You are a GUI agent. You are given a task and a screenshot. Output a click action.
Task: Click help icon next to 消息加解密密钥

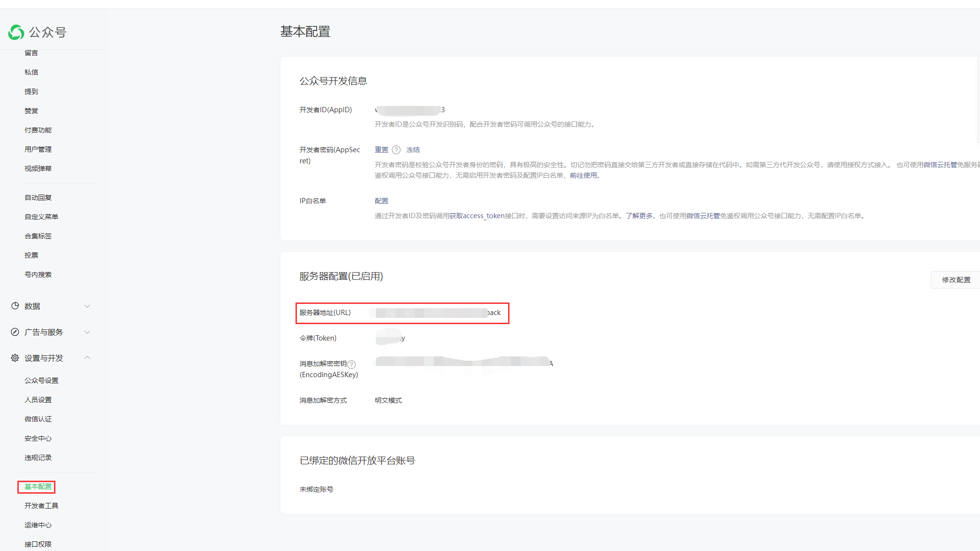coord(352,364)
